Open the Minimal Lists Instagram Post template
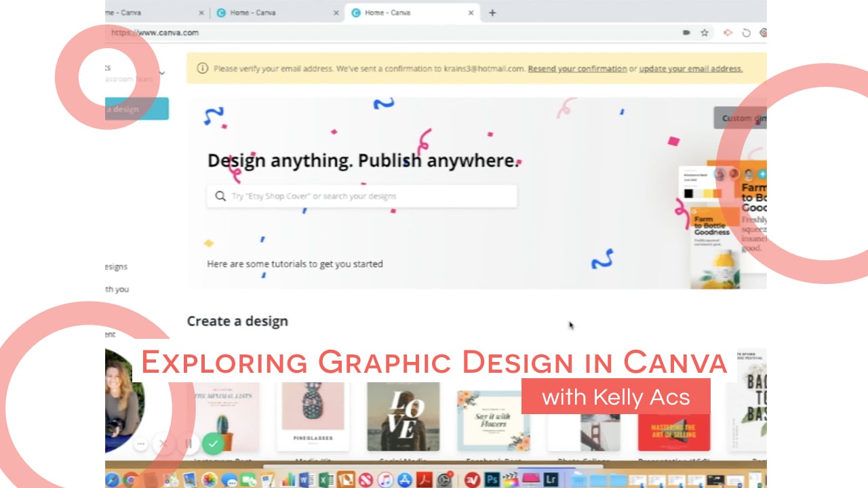The width and height of the screenshot is (868, 488). click(224, 417)
